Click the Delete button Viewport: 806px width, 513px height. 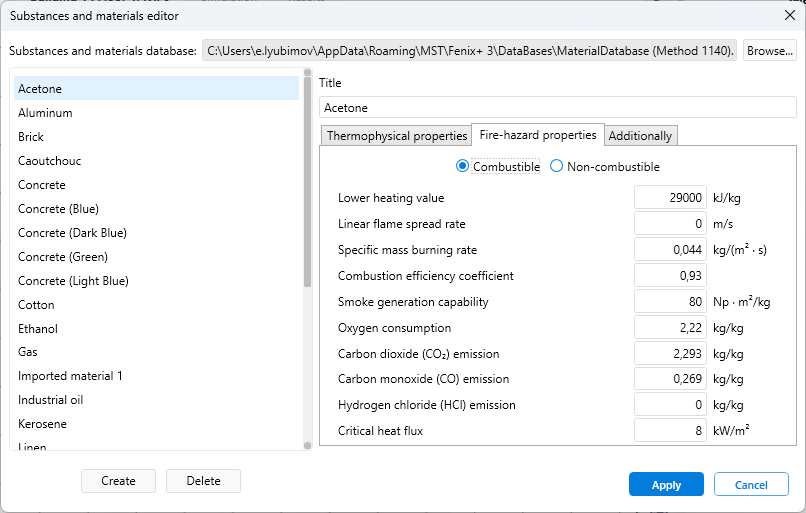click(204, 481)
